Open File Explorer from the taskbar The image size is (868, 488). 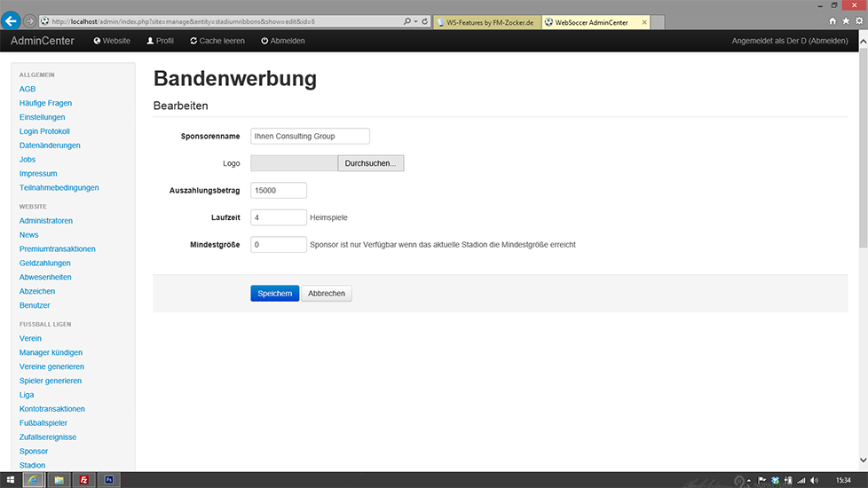[59, 480]
